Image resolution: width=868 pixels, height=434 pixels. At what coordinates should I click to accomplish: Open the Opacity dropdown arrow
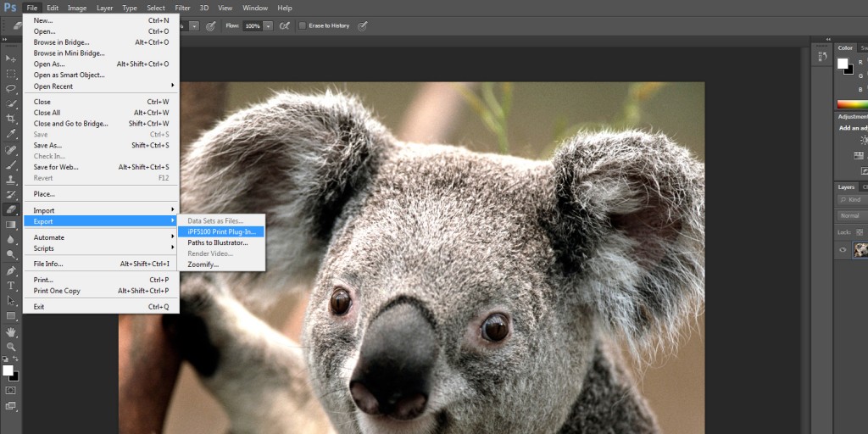coord(194,26)
